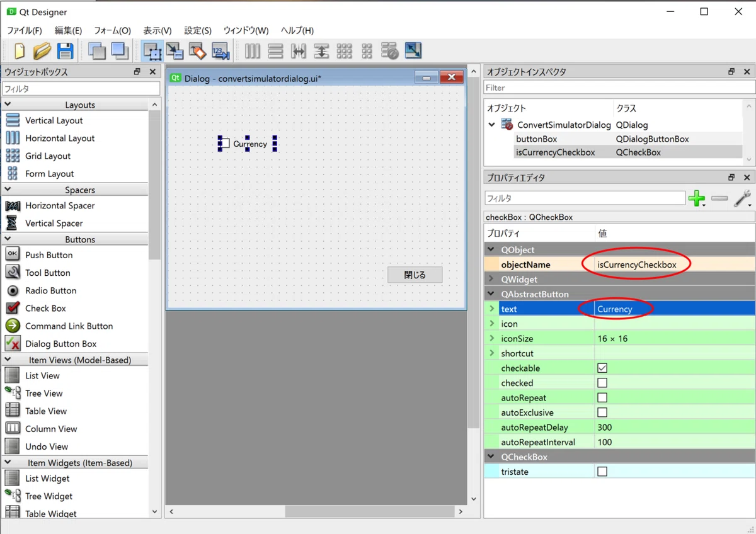The height and width of the screenshot is (534, 756).
Task: Save the form with floppy disk icon
Action: 65,51
